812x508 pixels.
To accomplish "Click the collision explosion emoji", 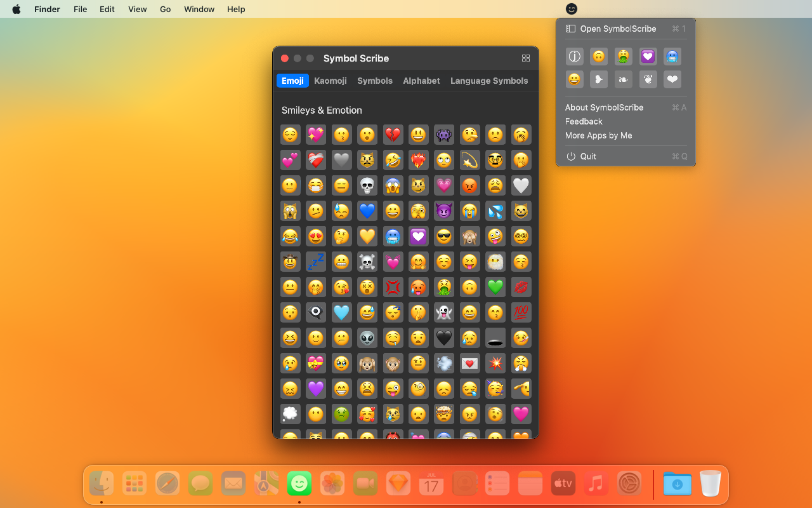I will (495, 363).
